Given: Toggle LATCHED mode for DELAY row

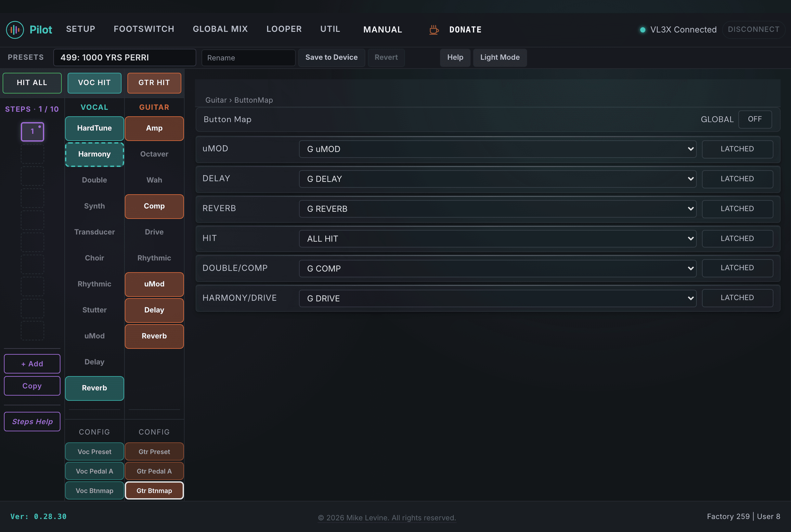Looking at the screenshot, I should [737, 179].
